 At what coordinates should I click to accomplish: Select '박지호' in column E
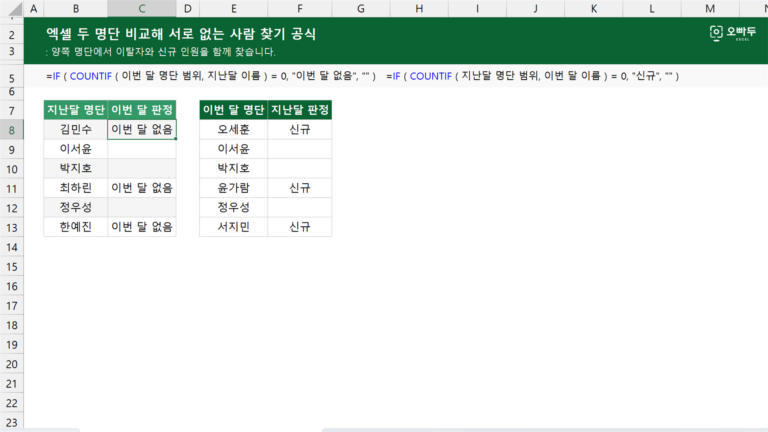point(234,168)
